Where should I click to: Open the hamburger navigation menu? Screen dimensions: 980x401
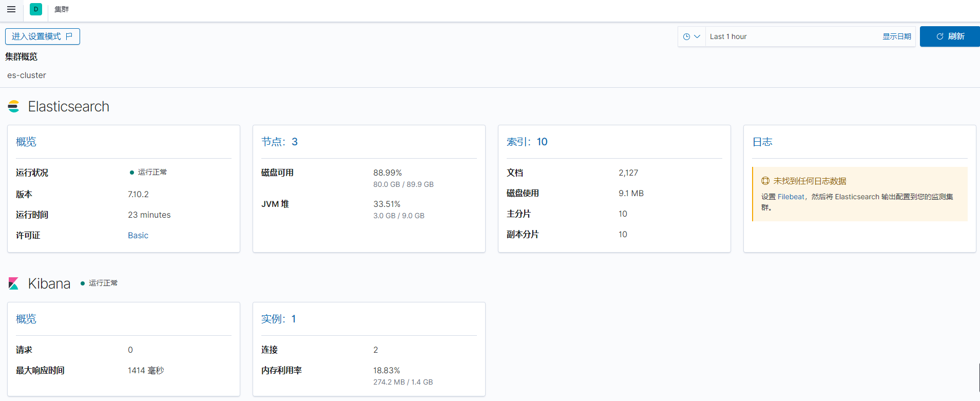click(11, 9)
